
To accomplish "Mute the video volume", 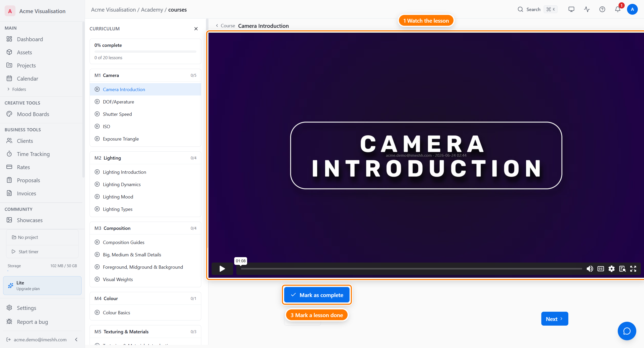I will 590,269.
